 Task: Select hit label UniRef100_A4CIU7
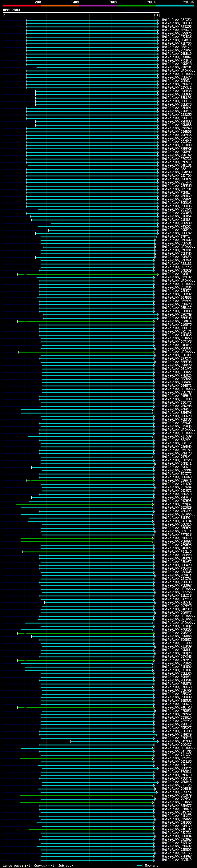tap(176, 830)
